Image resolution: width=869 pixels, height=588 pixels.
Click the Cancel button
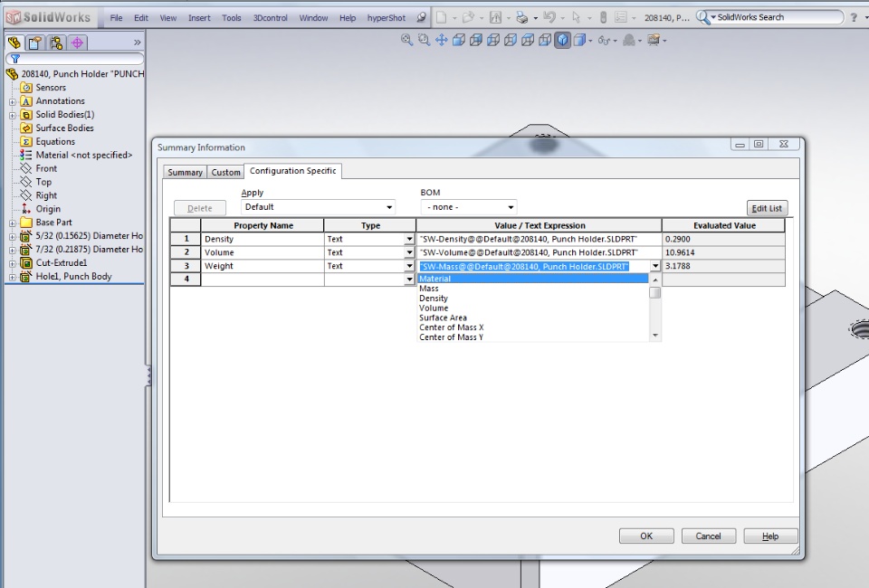(708, 536)
